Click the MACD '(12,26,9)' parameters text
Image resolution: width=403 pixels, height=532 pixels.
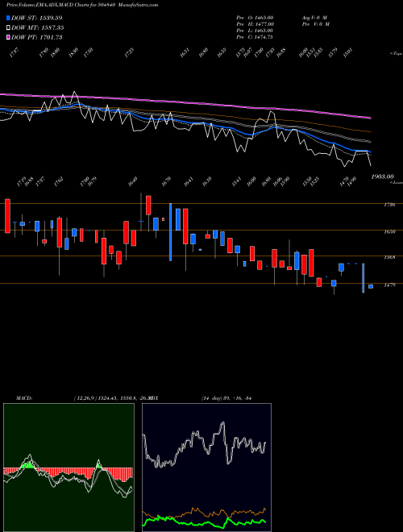[x=85, y=398]
